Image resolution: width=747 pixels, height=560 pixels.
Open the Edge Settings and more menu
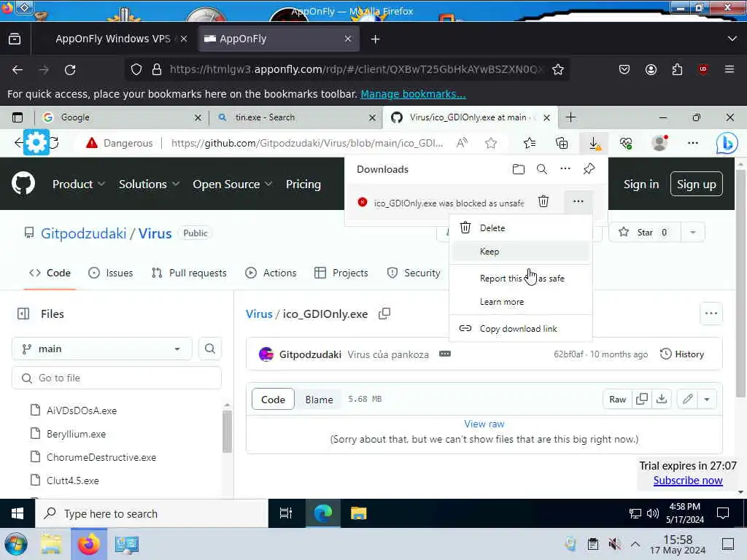(693, 143)
